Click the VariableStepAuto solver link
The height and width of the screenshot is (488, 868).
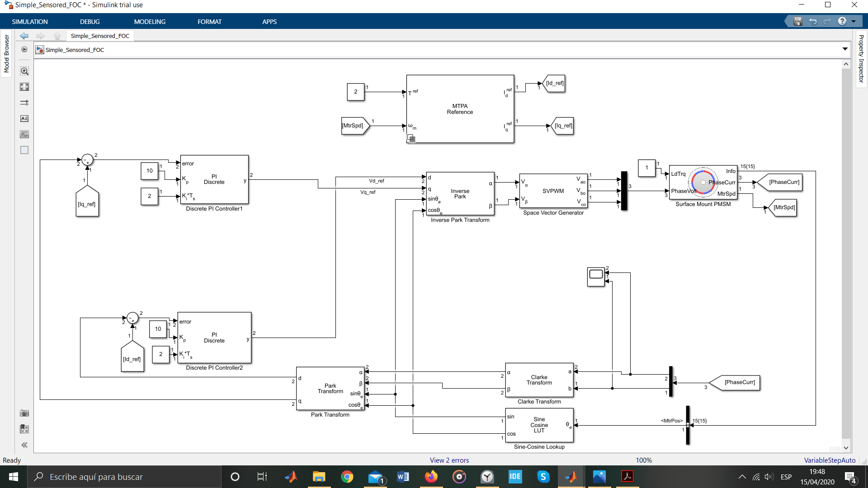[830, 460]
